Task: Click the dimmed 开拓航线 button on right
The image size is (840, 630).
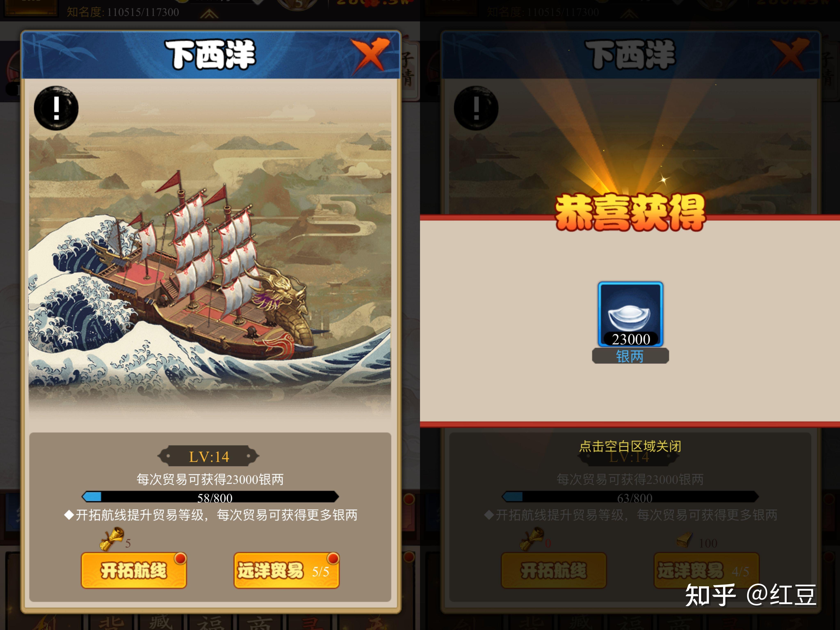Action: click(554, 570)
